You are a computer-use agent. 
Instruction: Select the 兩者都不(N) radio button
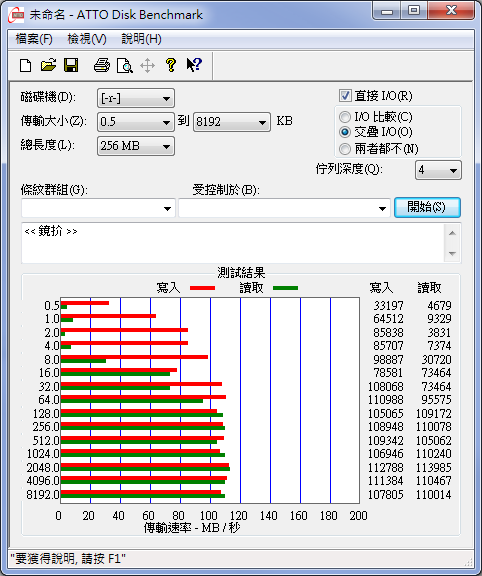pos(345,149)
